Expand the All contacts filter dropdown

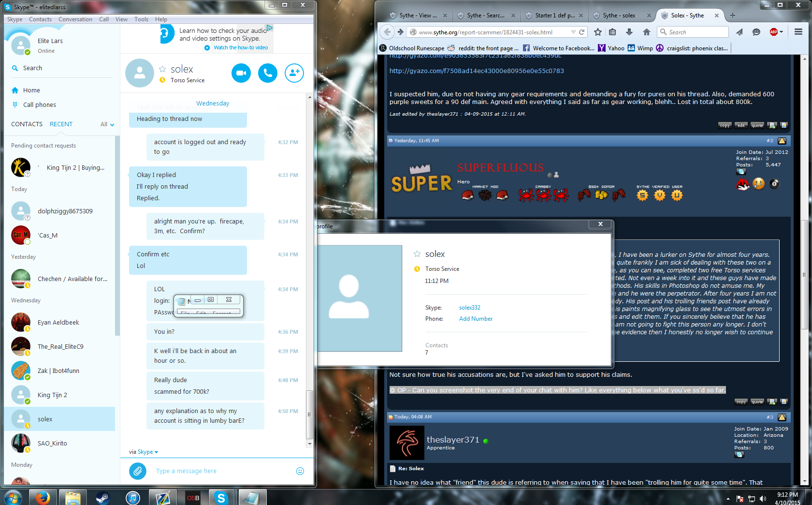[107, 124]
